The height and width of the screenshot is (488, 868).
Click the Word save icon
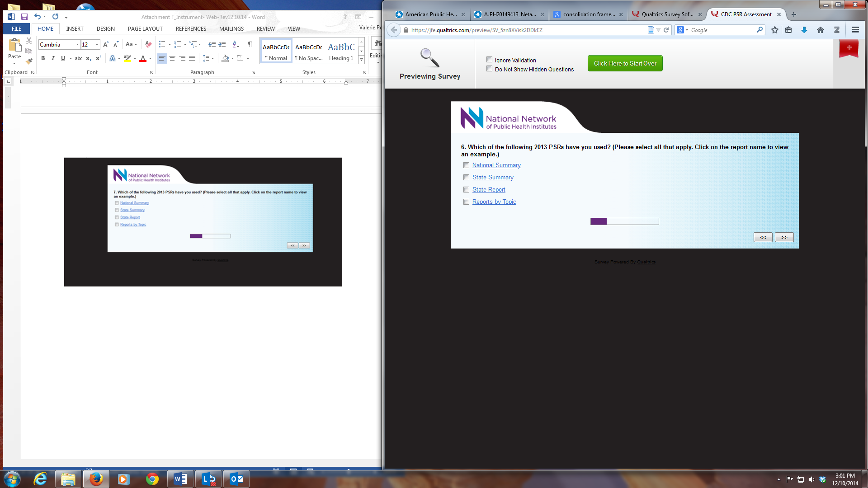24,17
